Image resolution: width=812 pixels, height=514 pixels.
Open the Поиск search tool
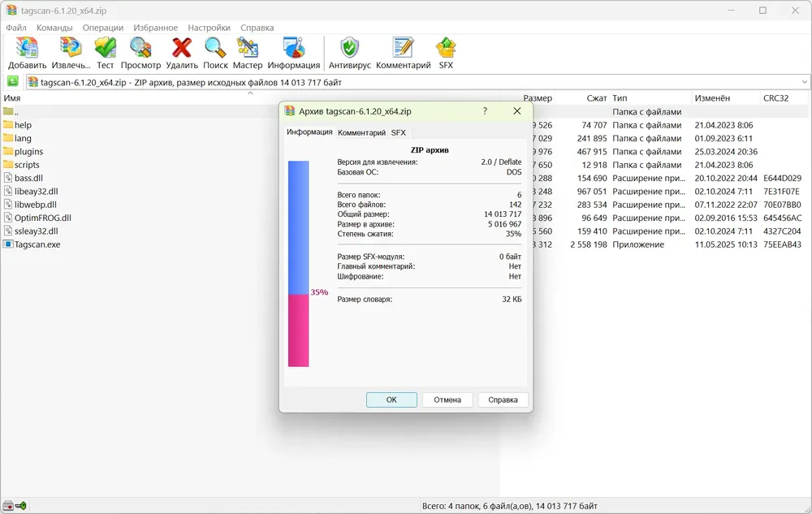click(x=215, y=48)
